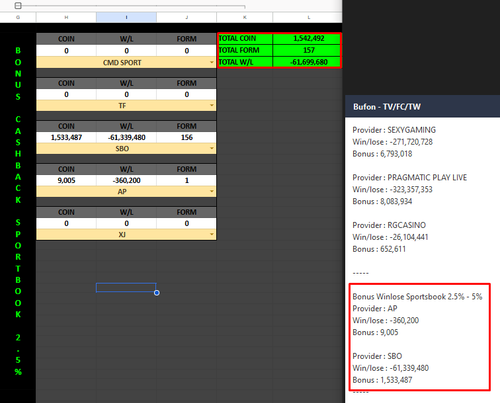
Task: Select total coin value 1,542,492
Action: coord(307,38)
